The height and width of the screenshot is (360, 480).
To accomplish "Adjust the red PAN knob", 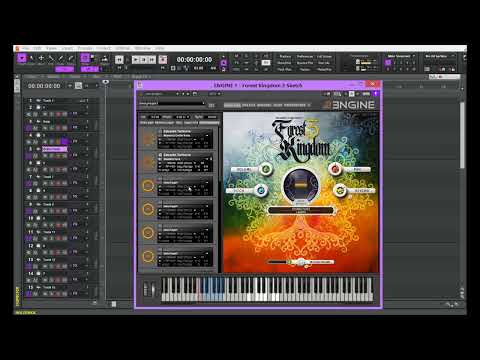I will pyautogui.click(x=335, y=169).
